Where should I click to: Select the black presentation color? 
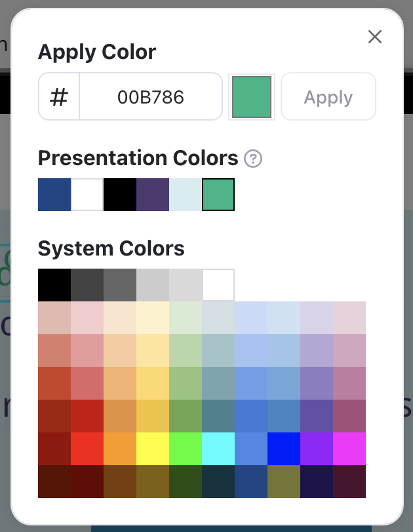(120, 195)
